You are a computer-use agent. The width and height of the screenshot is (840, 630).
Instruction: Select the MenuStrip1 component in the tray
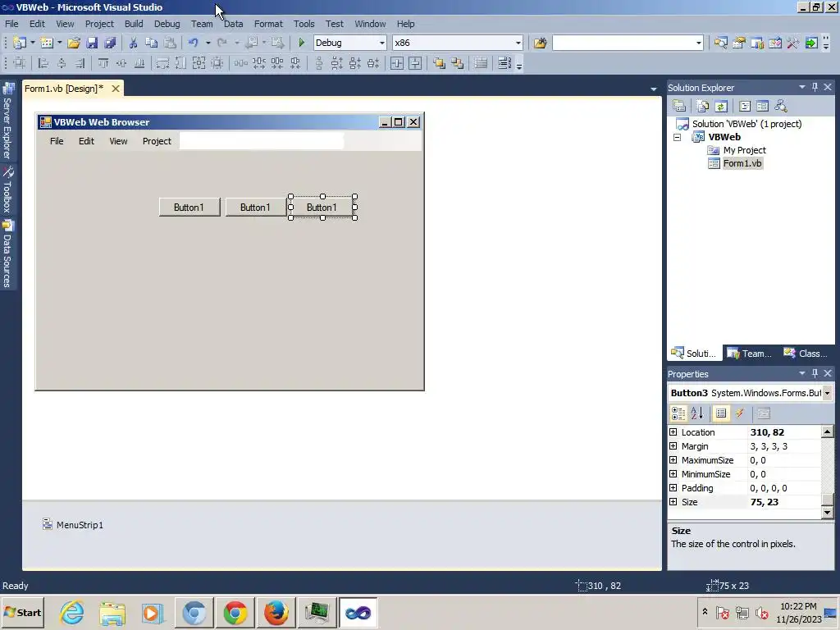pyautogui.click(x=73, y=524)
